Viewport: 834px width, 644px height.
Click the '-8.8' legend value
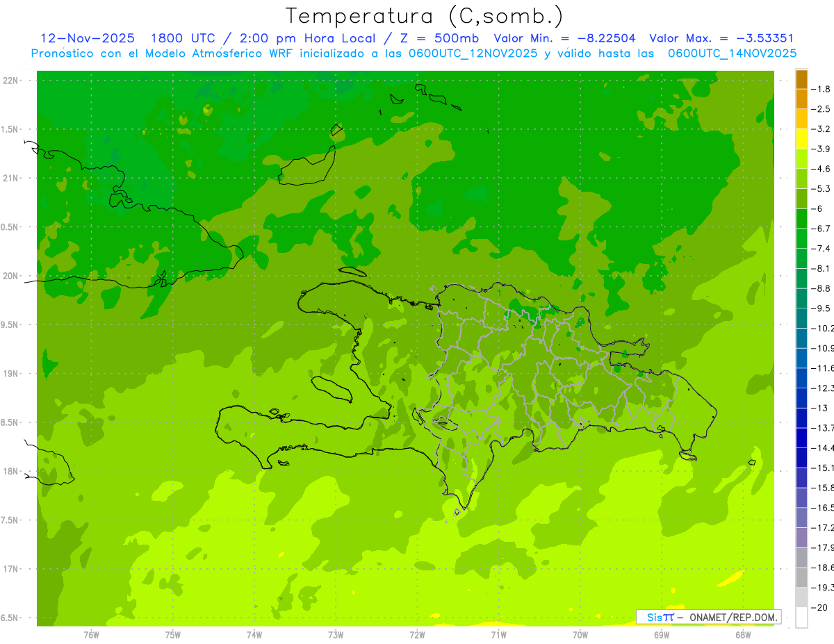click(822, 288)
